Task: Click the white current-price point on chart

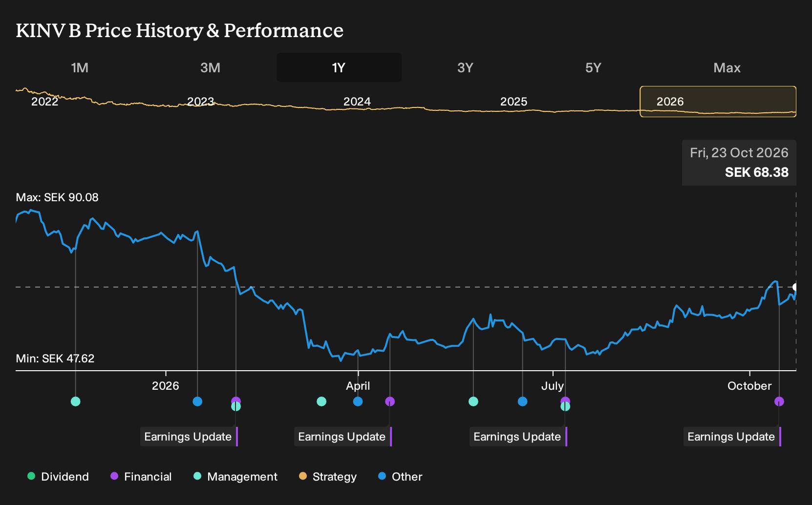Action: pos(795,287)
